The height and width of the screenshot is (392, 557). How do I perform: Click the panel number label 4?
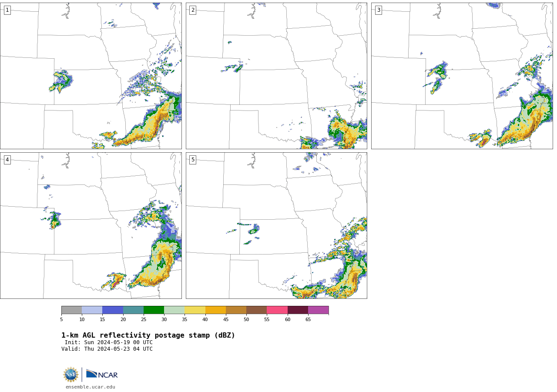[7, 160]
